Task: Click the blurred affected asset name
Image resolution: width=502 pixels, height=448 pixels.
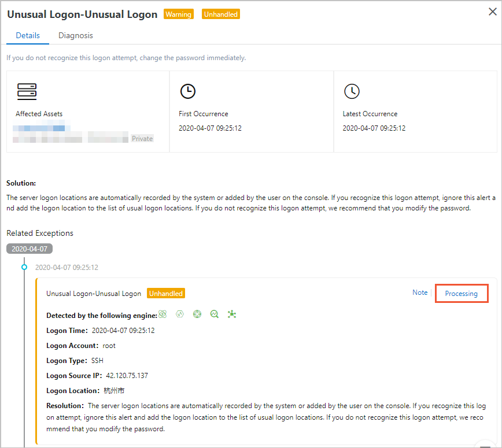Action: [x=42, y=128]
